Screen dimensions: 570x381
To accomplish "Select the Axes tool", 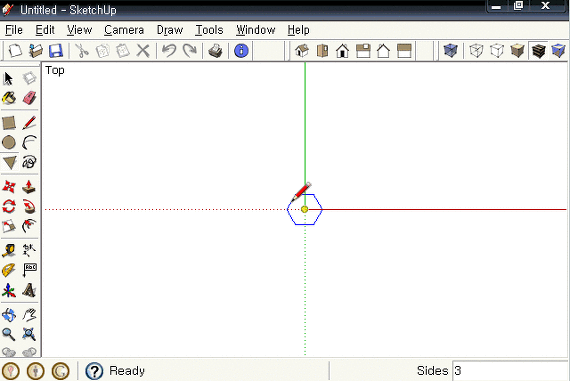I will (9, 290).
